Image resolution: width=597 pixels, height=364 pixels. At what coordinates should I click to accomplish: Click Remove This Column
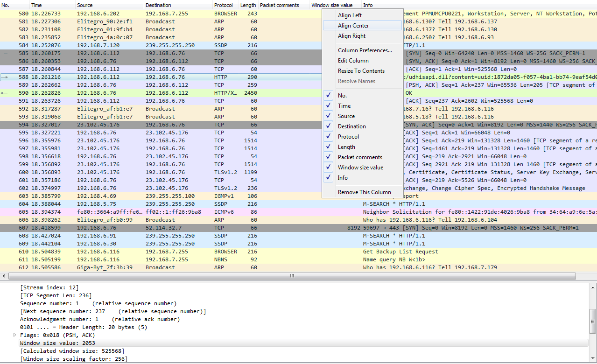pyautogui.click(x=364, y=192)
